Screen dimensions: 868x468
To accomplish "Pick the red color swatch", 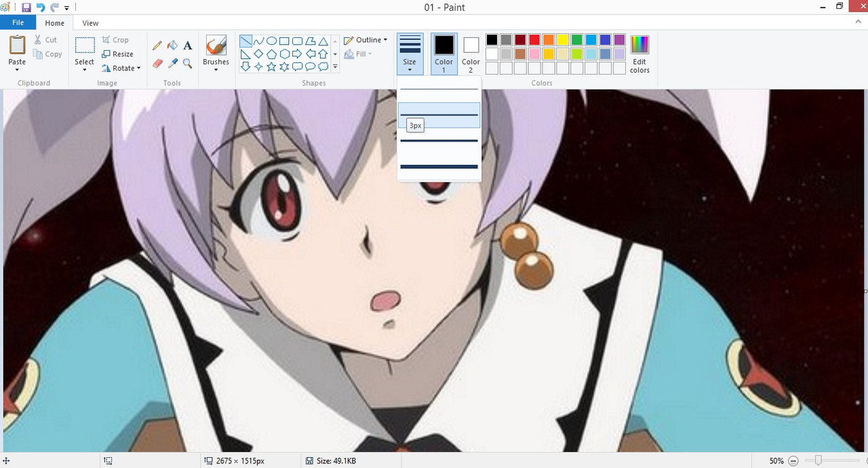I will pos(534,40).
